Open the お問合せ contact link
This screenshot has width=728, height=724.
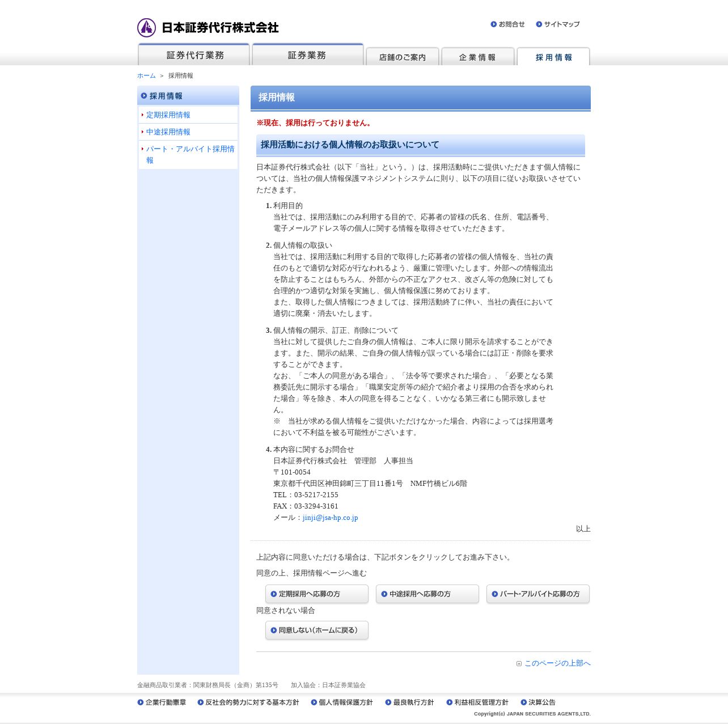[507, 24]
